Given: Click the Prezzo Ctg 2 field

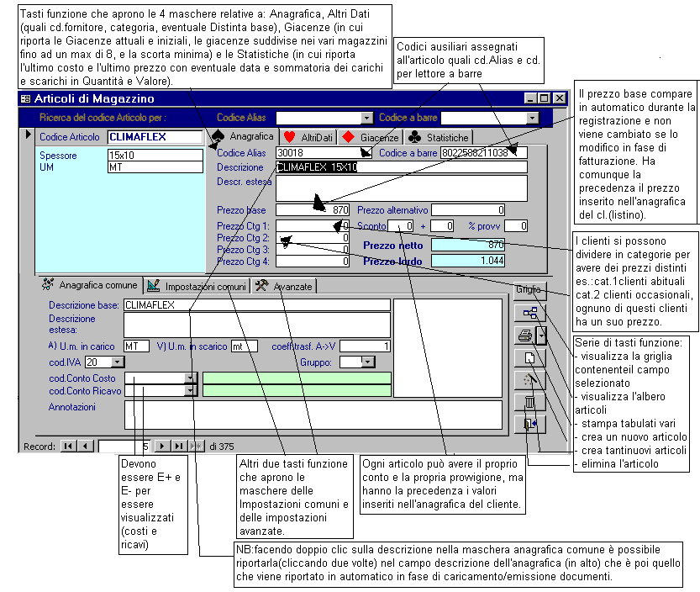Looking at the screenshot, I should pyautogui.click(x=313, y=238).
